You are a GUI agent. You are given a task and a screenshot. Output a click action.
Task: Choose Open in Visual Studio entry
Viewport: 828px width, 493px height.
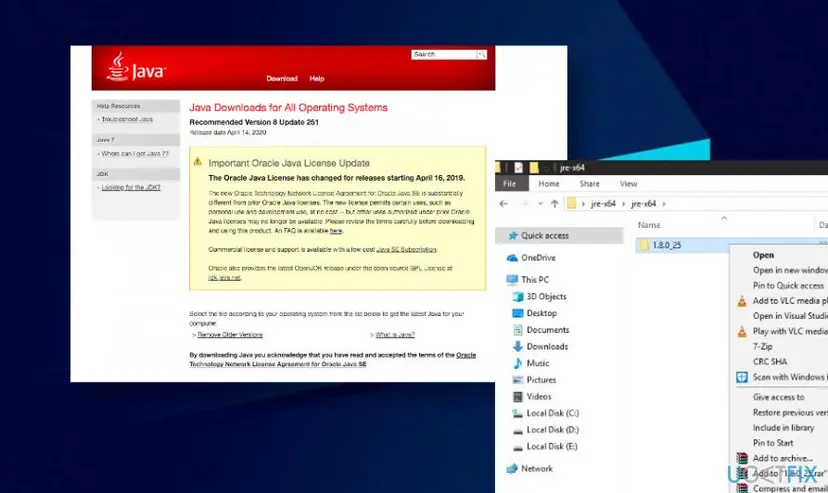[x=790, y=316]
